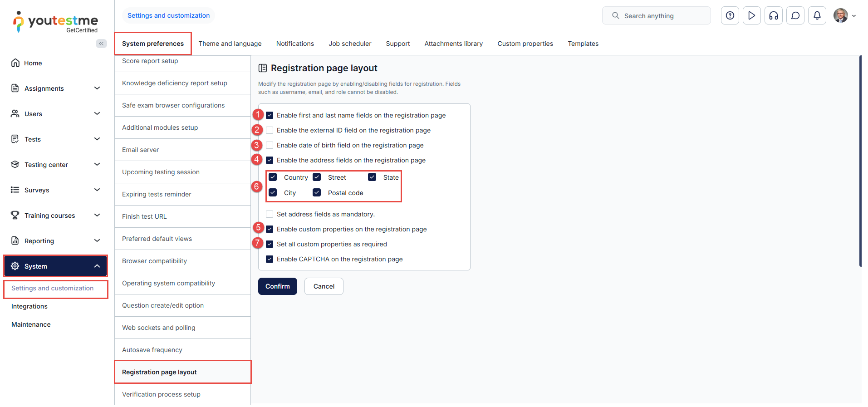Enable the external ID field checkbox
The width and height of the screenshot is (868, 407).
[x=270, y=130]
